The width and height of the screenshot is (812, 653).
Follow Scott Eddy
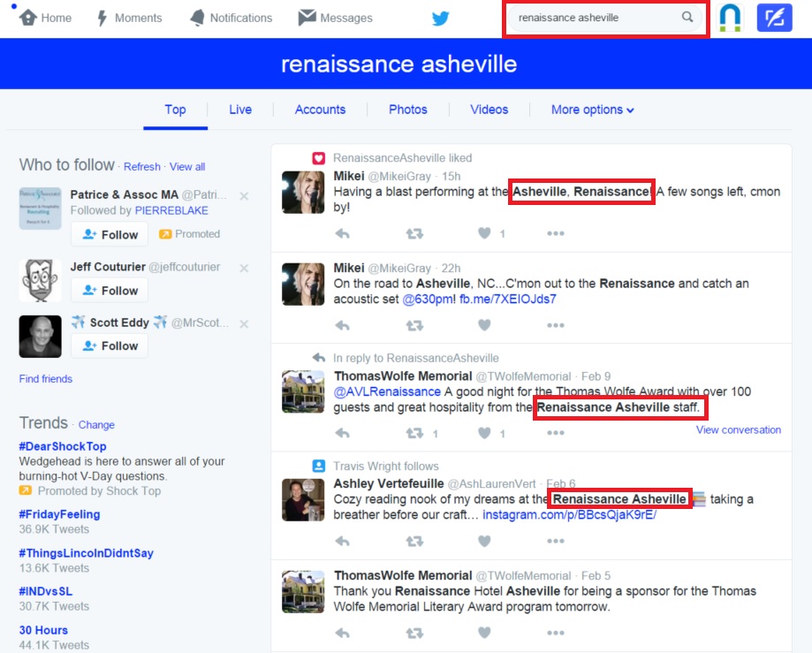tap(110, 345)
